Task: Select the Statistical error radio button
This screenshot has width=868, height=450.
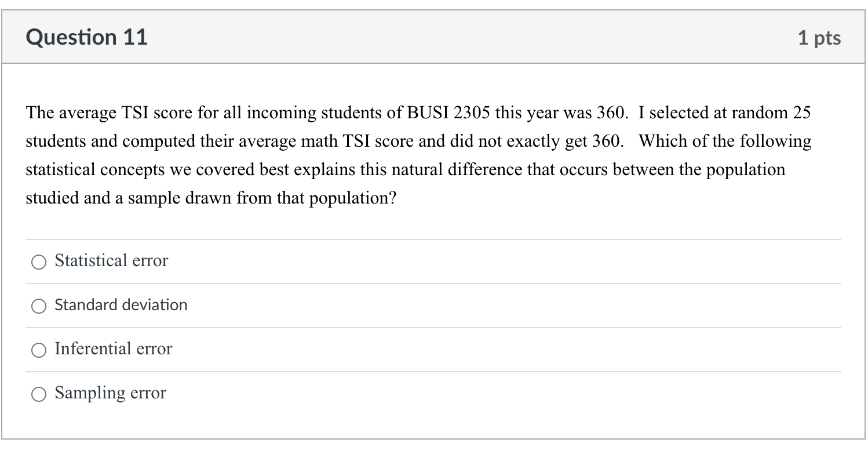Action: (39, 262)
